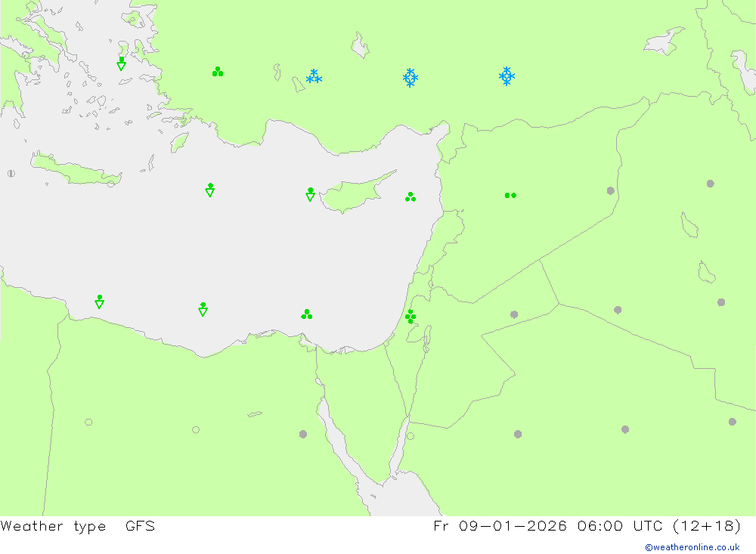756x554 pixels.
Task: Select the gray cloud dot over eastern Syria
Action: [x=610, y=190]
